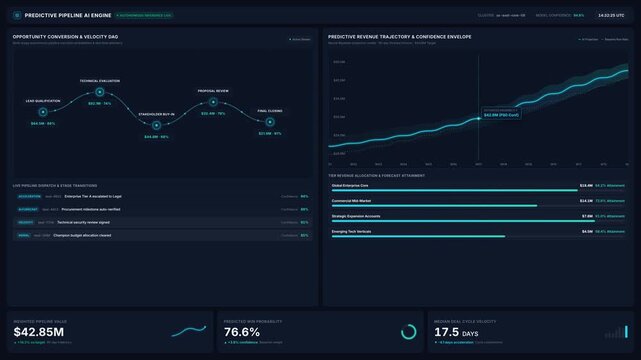
Task: Click the Stakeholder Buy-In stage node
Action: coord(156,125)
